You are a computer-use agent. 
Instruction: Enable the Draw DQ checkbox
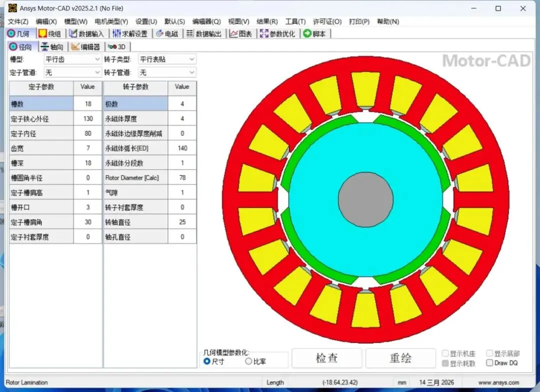[x=489, y=363]
